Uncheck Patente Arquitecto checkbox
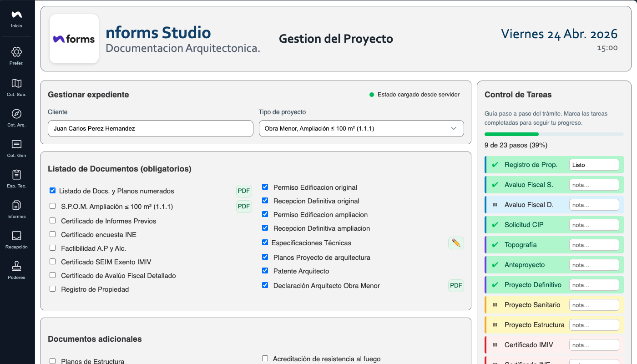The height and width of the screenshot is (364, 637). (x=265, y=271)
